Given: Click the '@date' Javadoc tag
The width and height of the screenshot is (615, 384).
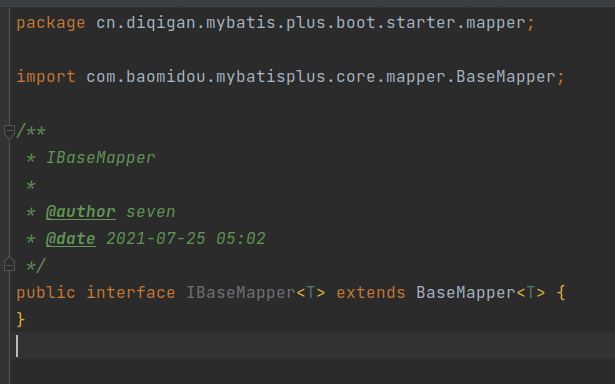Looking at the screenshot, I should 71,238.
